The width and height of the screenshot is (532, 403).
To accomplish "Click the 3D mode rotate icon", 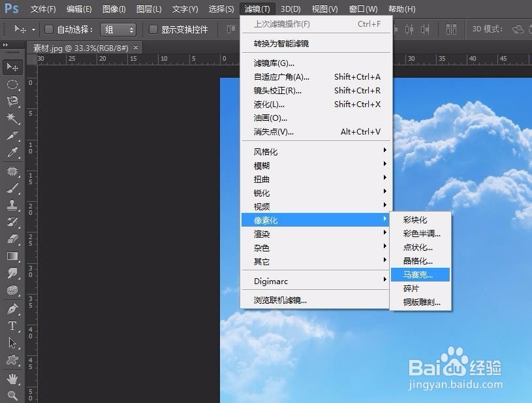I will tap(518, 29).
